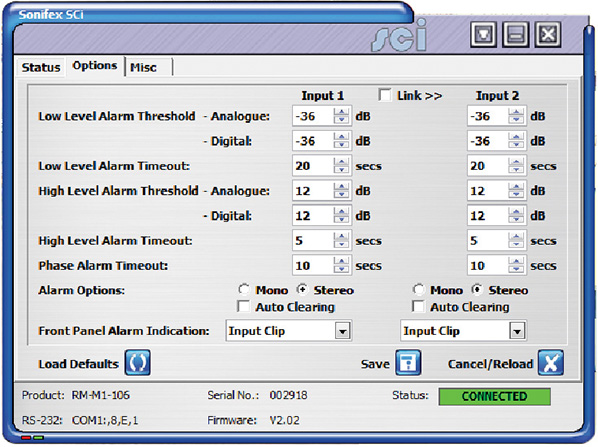This screenshot has height=447, width=598.
Task: Click the Input 1 column header
Action: (323, 95)
